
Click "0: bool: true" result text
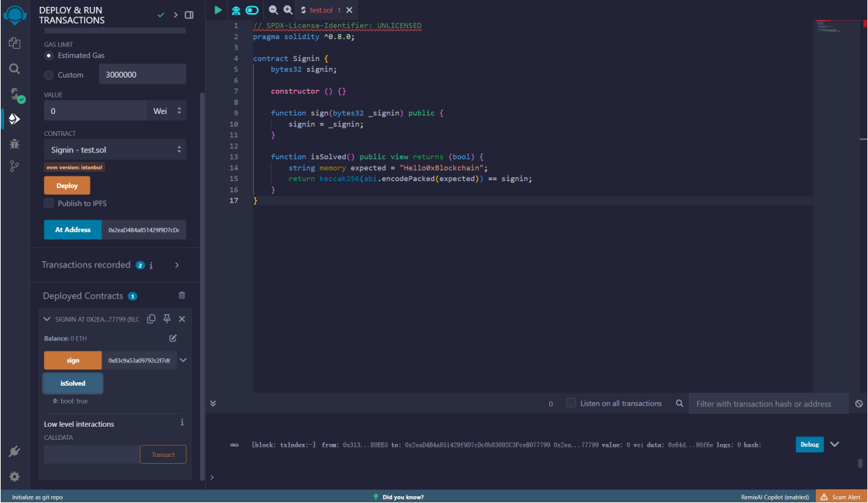point(70,401)
